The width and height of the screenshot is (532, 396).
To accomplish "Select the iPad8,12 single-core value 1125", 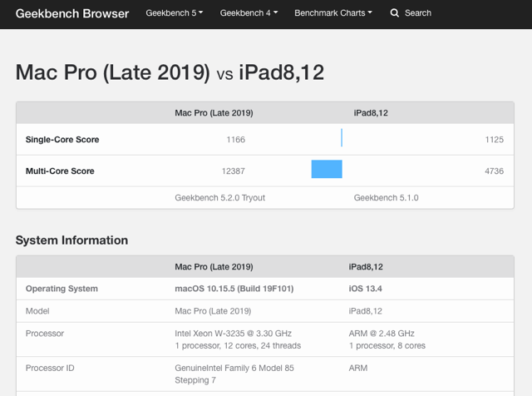I will (494, 140).
